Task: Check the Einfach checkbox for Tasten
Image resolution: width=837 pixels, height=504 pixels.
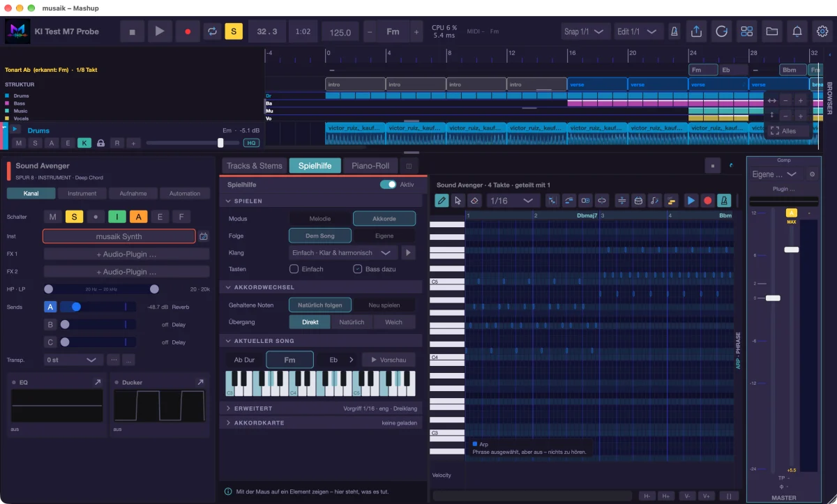Action: (294, 269)
